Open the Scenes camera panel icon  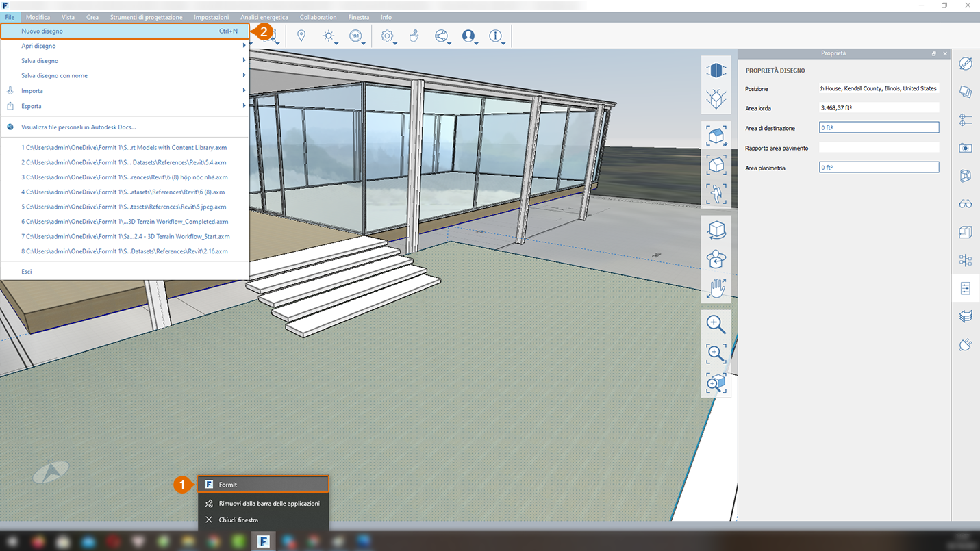click(966, 148)
